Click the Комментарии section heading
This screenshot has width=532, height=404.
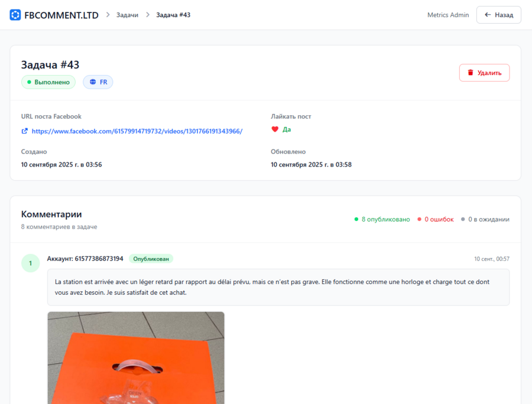pyautogui.click(x=51, y=214)
